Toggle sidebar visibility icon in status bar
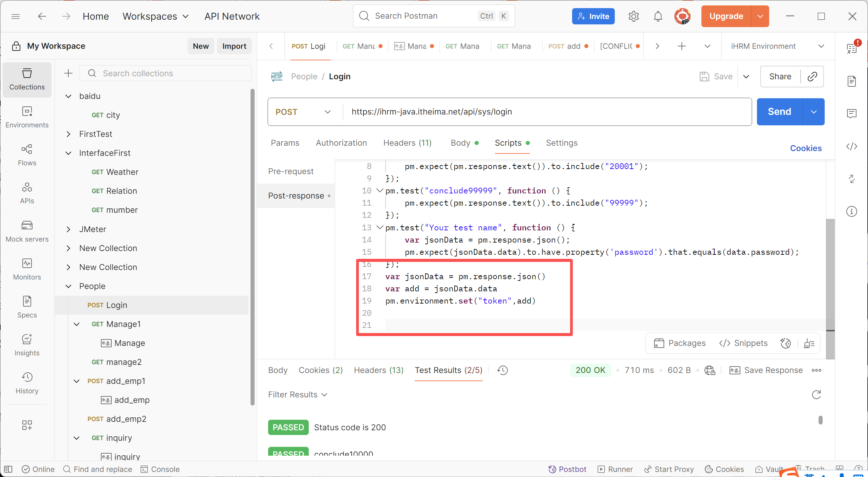Image resolution: width=868 pixels, height=477 pixels. pos(8,469)
